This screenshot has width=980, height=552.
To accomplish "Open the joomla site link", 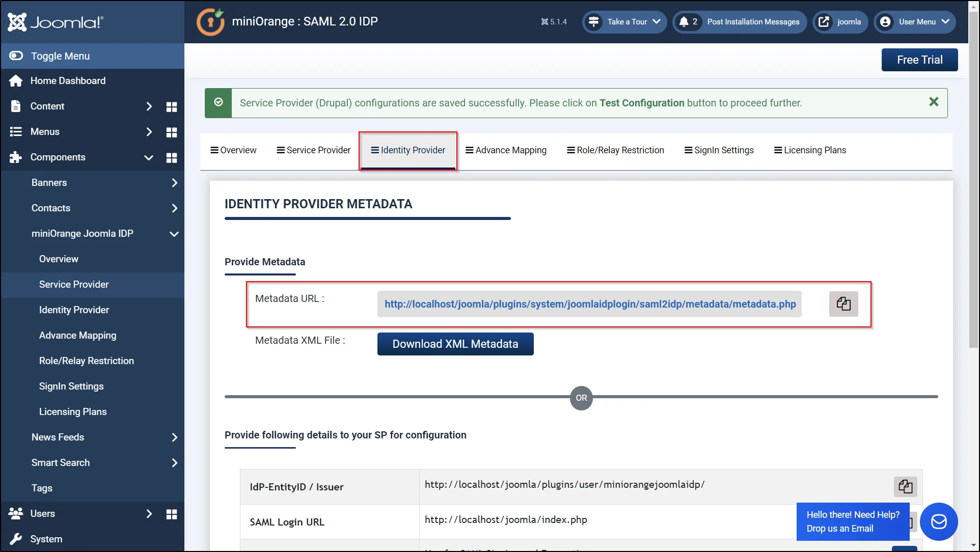I will pyautogui.click(x=840, y=22).
